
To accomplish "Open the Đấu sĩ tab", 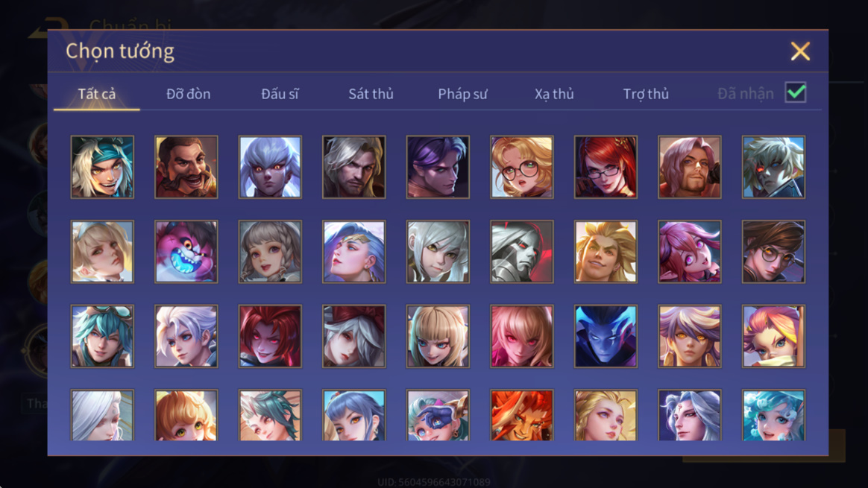I will point(280,94).
